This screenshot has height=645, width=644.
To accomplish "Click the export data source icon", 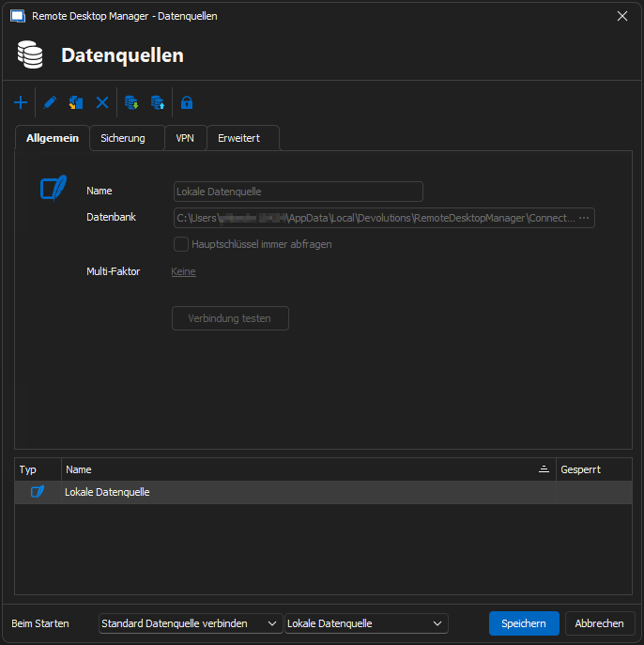I will [x=158, y=102].
